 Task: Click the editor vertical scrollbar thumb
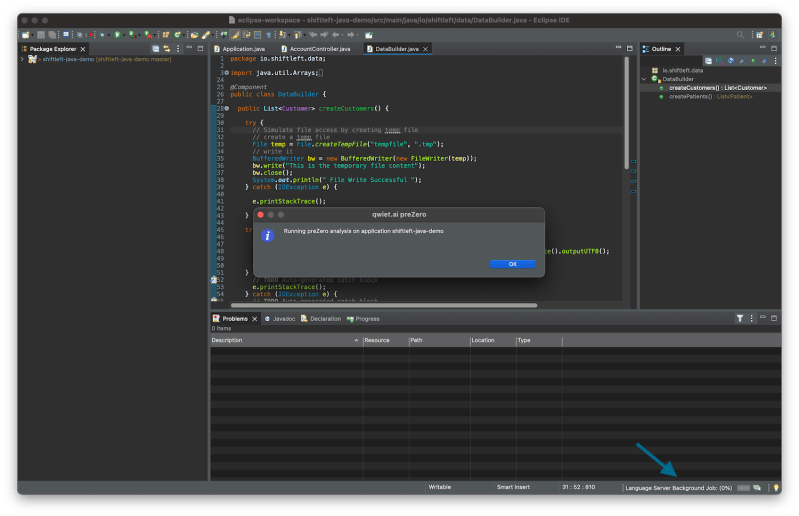click(626, 112)
